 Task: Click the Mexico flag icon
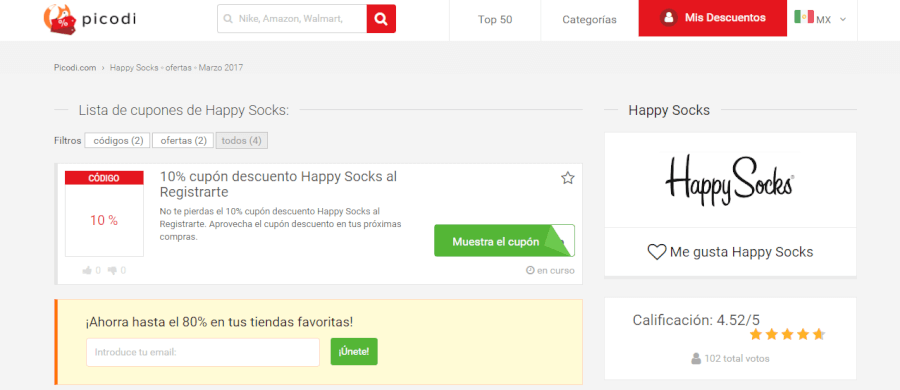tap(804, 17)
